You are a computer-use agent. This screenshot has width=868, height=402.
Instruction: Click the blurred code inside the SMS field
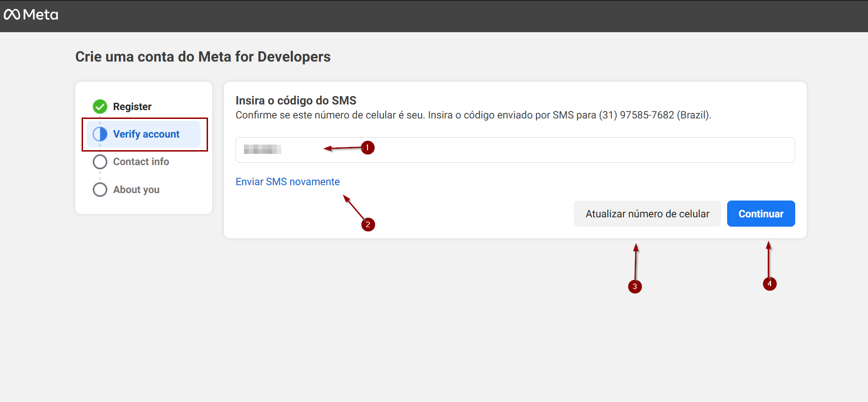pyautogui.click(x=262, y=150)
